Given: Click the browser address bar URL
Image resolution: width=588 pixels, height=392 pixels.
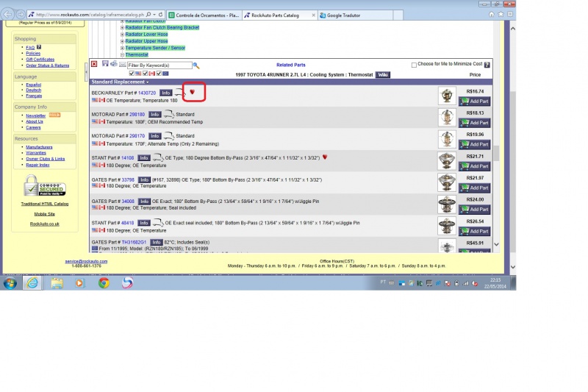Looking at the screenshot, I should [90, 15].
